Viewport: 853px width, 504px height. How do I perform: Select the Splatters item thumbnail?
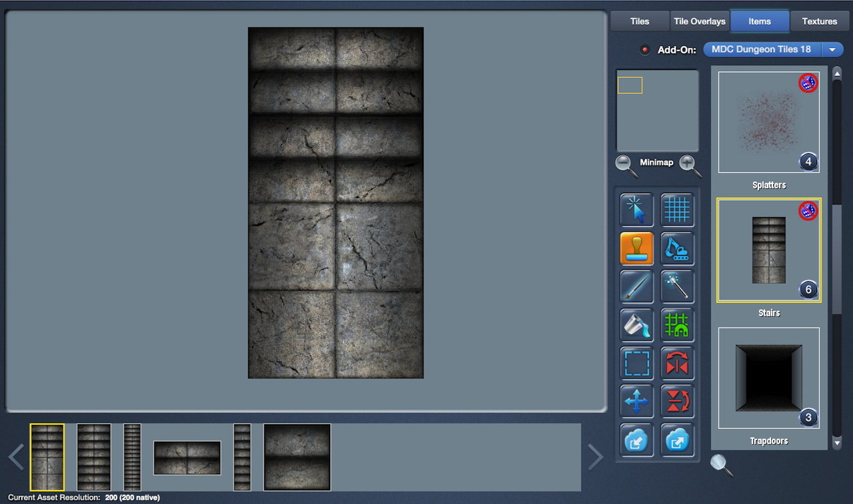[x=769, y=123]
